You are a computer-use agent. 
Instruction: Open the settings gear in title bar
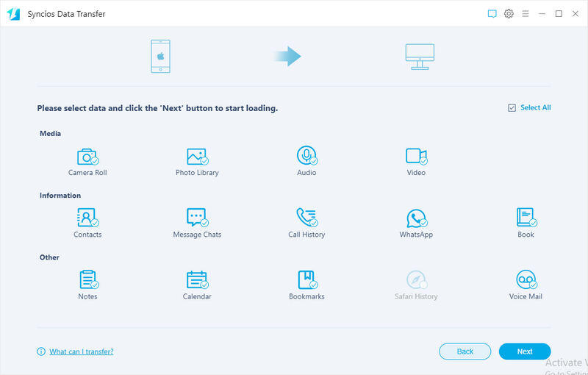point(509,14)
